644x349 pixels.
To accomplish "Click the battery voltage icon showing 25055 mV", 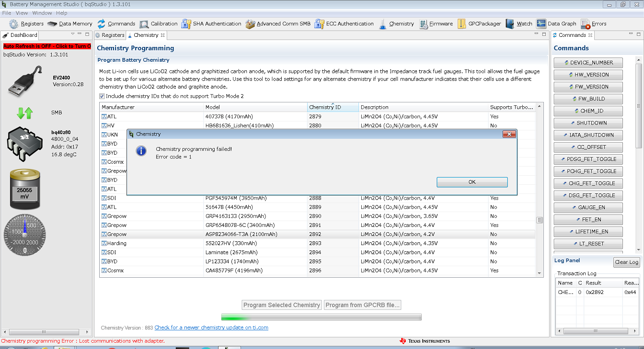I will [x=25, y=190].
